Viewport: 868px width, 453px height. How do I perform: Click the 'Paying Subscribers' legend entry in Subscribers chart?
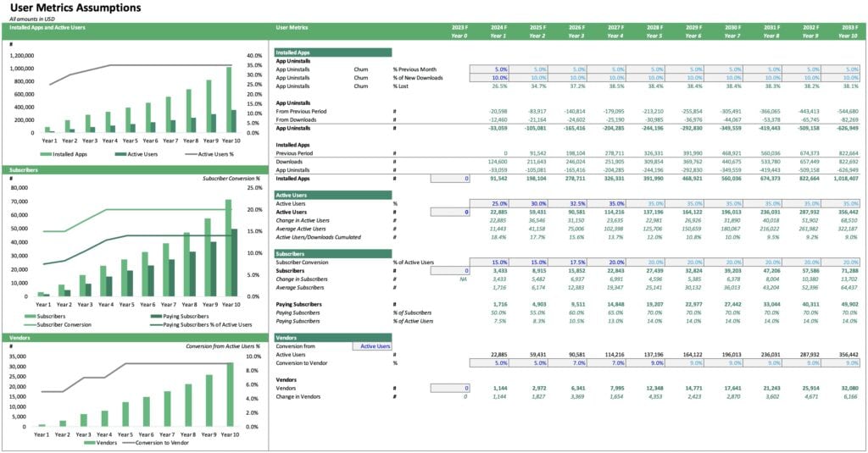pyautogui.click(x=180, y=317)
